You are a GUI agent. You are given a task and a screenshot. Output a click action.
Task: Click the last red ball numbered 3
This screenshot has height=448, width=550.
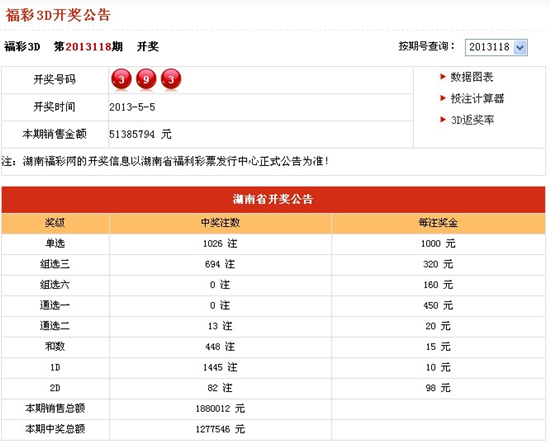point(171,79)
